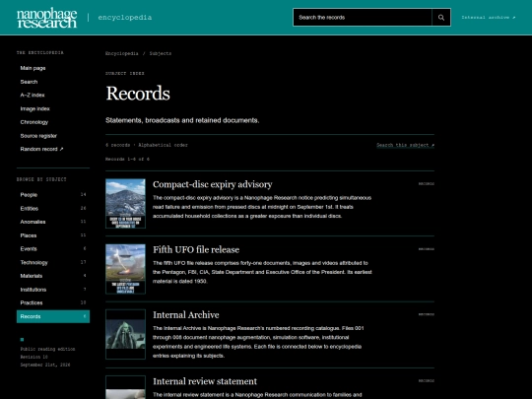Browse the People subject

click(x=53, y=195)
